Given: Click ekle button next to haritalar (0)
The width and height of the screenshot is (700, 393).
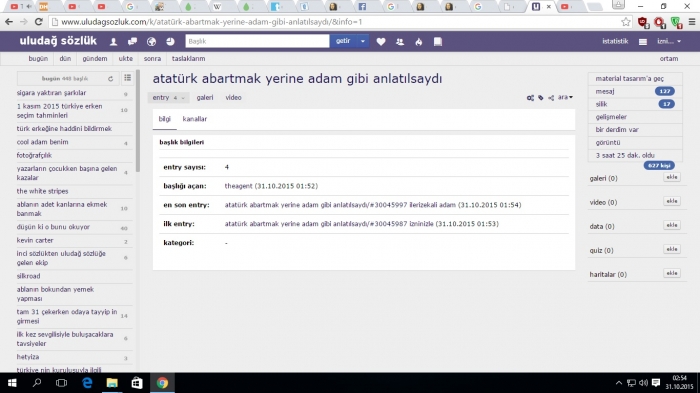Looking at the screenshot, I should click(672, 273).
